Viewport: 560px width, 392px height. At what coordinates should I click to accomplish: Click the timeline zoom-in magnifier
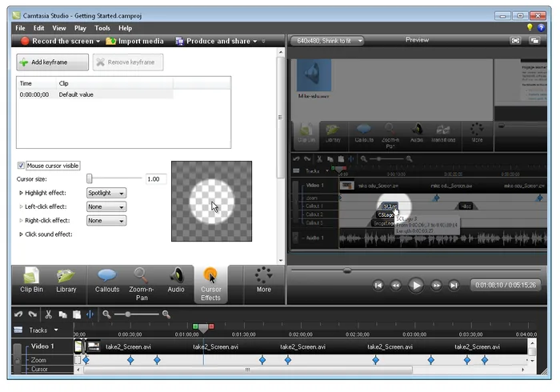tap(166, 314)
